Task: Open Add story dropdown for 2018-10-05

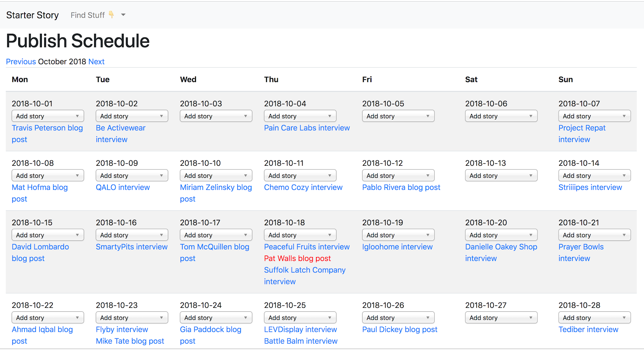Action: 398,116
